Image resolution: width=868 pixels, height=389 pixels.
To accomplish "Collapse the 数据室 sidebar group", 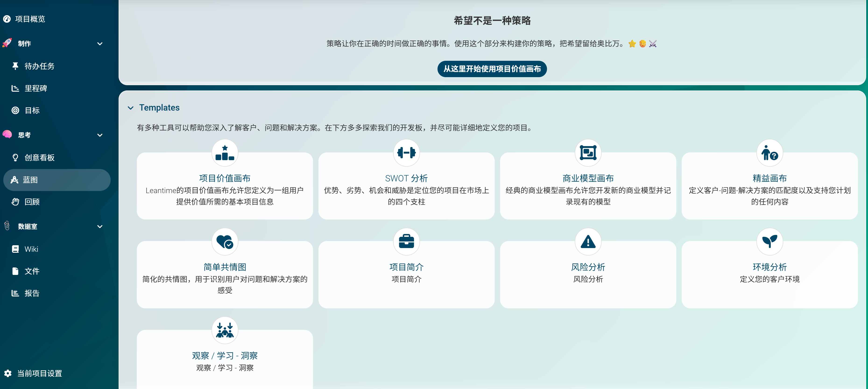I will [x=100, y=226].
